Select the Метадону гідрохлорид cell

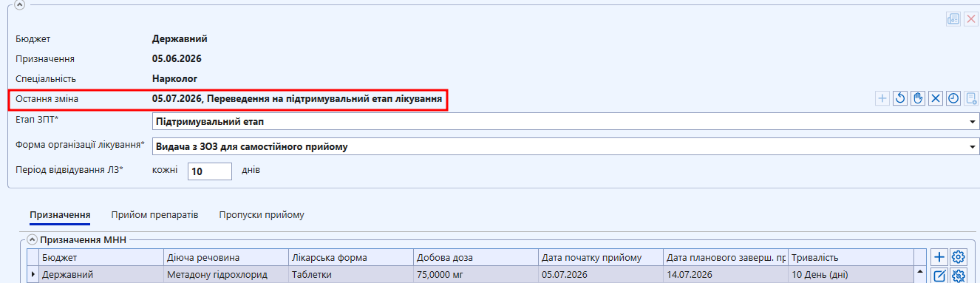[x=225, y=275]
